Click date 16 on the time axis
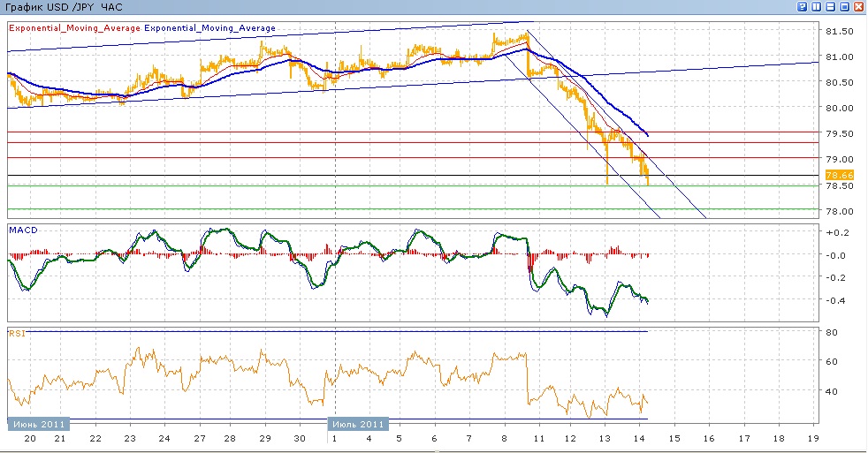This screenshot has width=868, height=453. tap(709, 439)
